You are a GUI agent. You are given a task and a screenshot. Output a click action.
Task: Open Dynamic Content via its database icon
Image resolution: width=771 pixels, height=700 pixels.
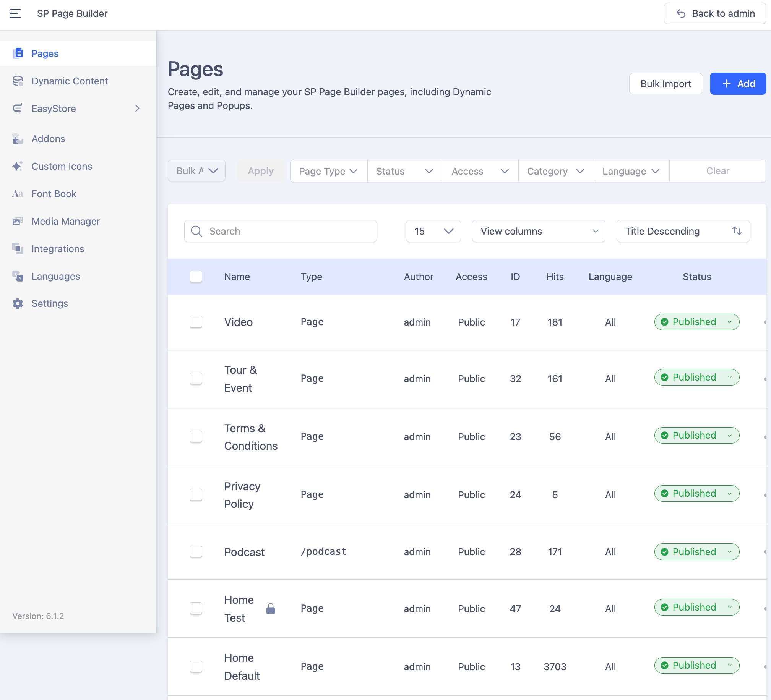[18, 81]
